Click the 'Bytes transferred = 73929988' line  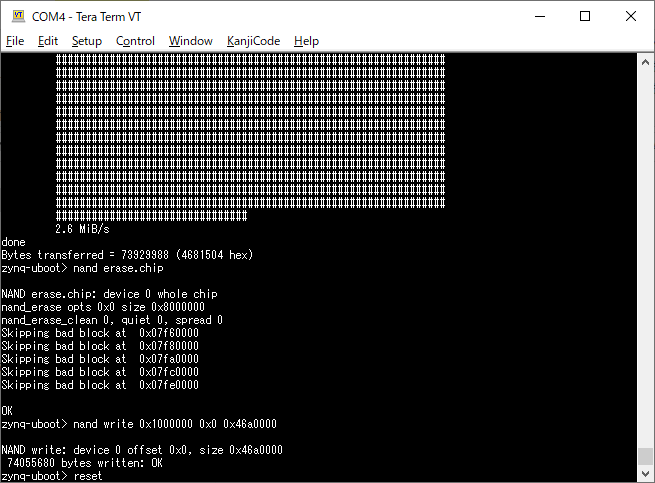(127, 255)
